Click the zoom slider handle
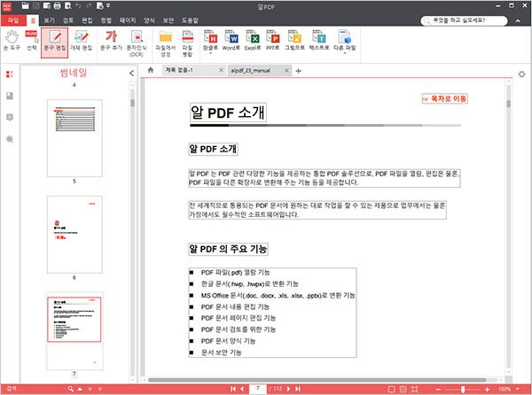Screen dimensions: 532x395 click(463, 389)
